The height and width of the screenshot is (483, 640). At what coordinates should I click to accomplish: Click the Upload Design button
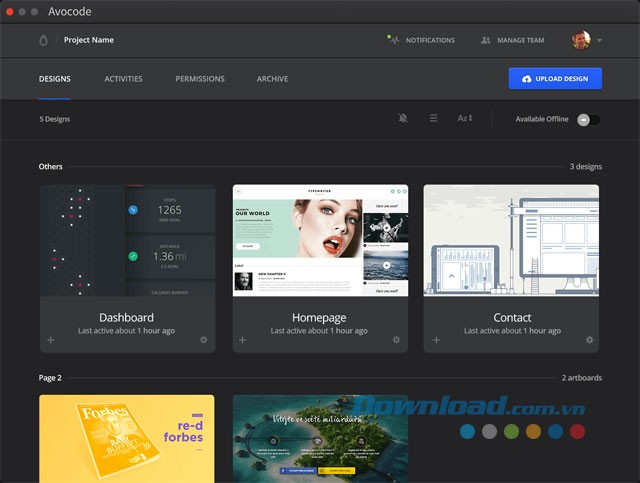point(555,78)
